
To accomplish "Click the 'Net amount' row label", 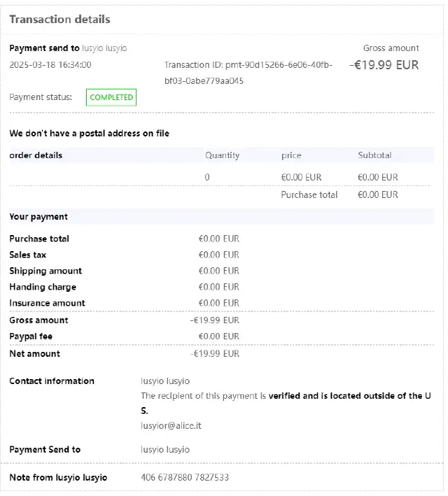I will coord(34,353).
